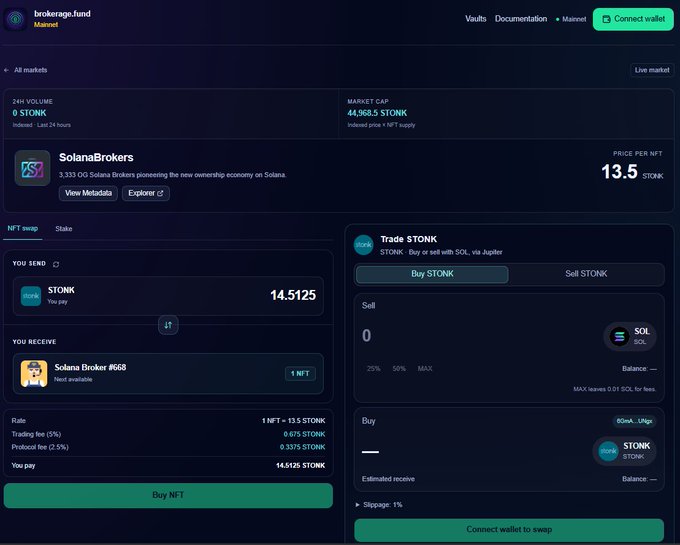Click the 14.5125 STONK You pay total
680x545 pixels.
click(x=300, y=466)
